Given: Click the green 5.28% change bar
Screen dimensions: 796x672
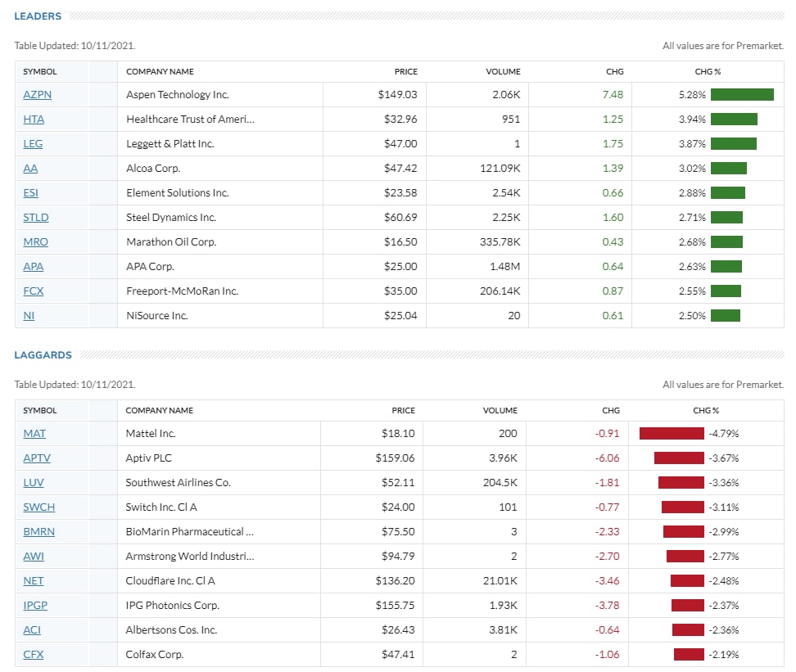Looking at the screenshot, I should (742, 94).
